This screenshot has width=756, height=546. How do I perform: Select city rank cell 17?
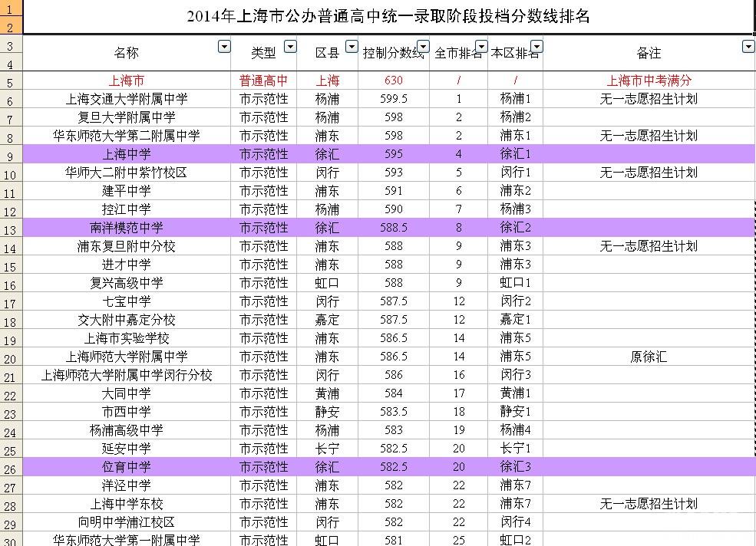coord(458,393)
